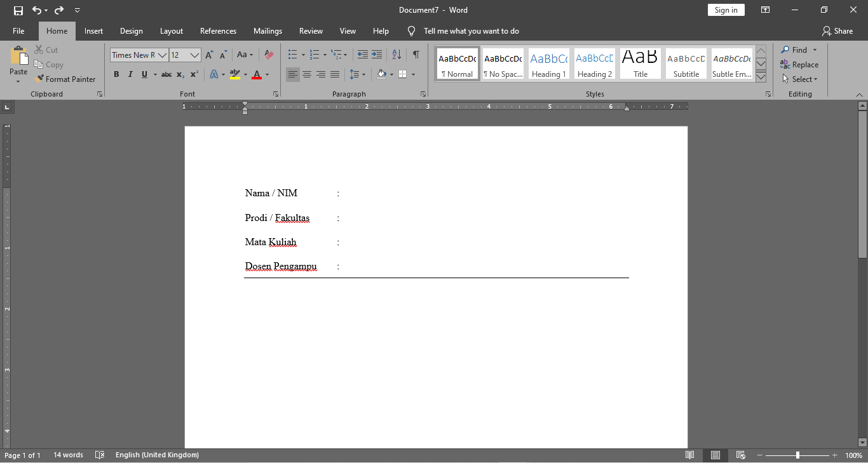The height and width of the screenshot is (463, 868).
Task: Show paragraph formatting marks
Action: coord(416,55)
